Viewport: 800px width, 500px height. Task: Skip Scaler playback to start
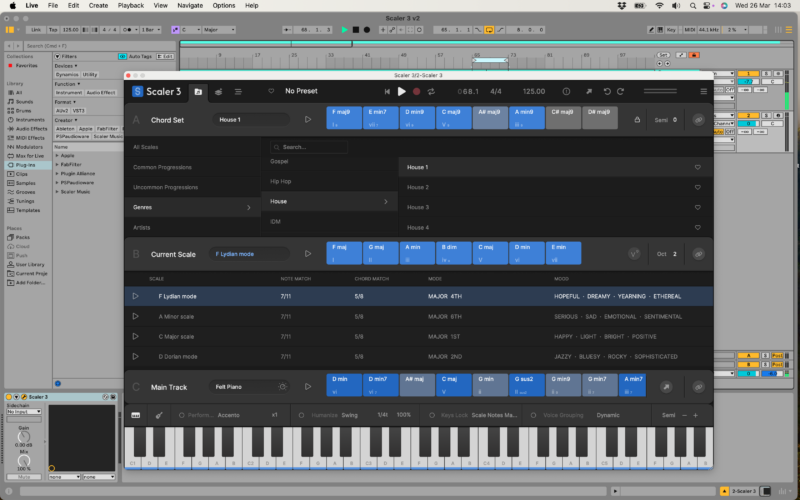387,91
